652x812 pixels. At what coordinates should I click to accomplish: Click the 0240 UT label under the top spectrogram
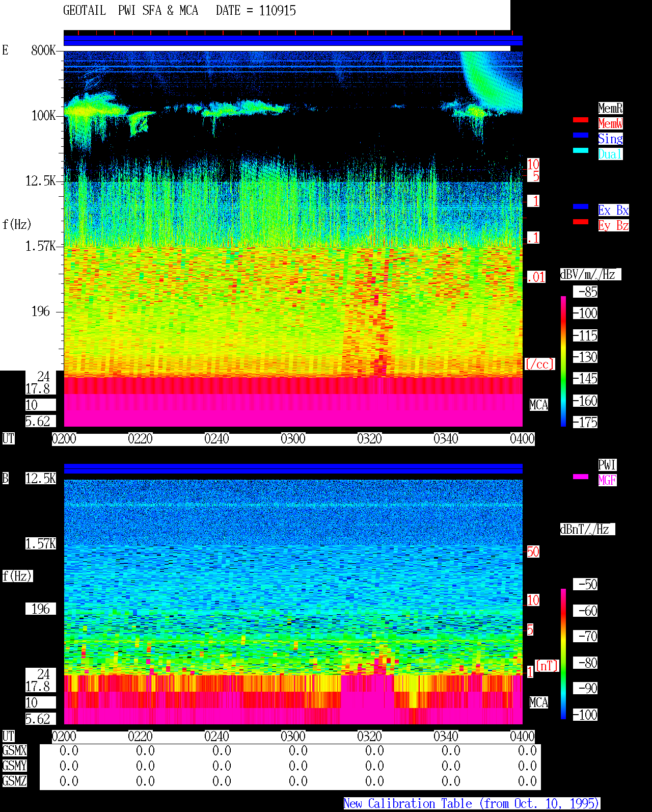[x=216, y=438]
